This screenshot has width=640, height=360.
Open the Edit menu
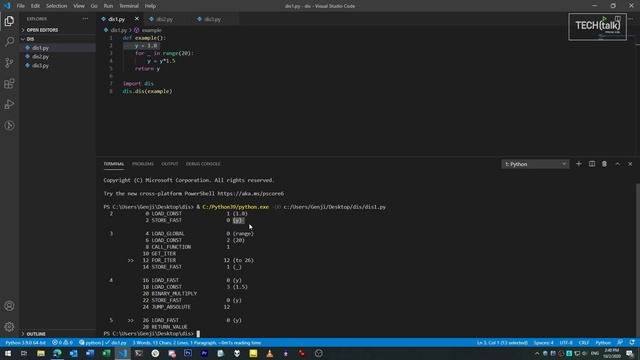(35, 6)
